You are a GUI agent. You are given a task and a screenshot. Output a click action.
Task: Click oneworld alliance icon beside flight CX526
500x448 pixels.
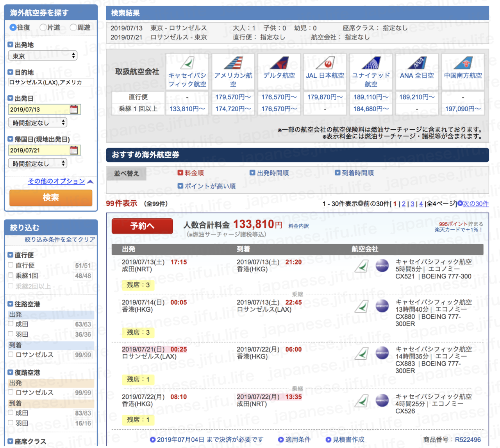coord(382,401)
